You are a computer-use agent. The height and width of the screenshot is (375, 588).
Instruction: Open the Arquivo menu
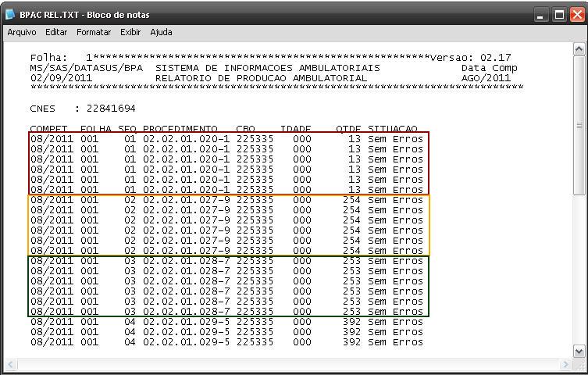point(22,32)
